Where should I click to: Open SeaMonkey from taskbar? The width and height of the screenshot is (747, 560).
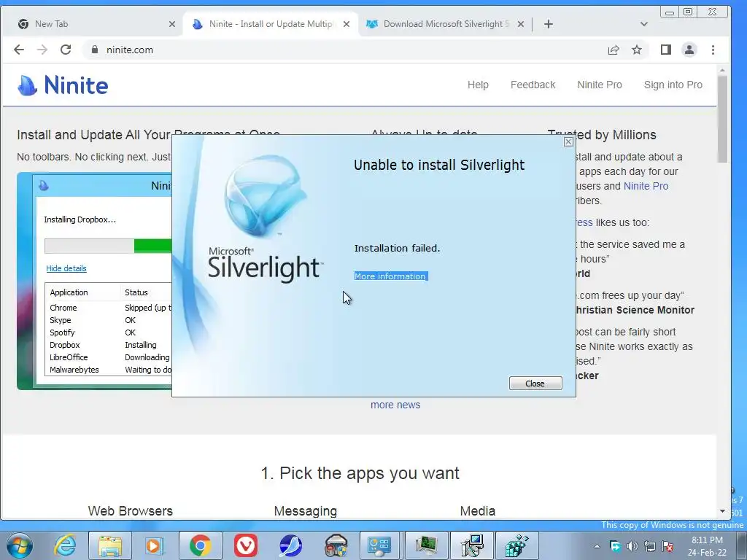point(290,545)
